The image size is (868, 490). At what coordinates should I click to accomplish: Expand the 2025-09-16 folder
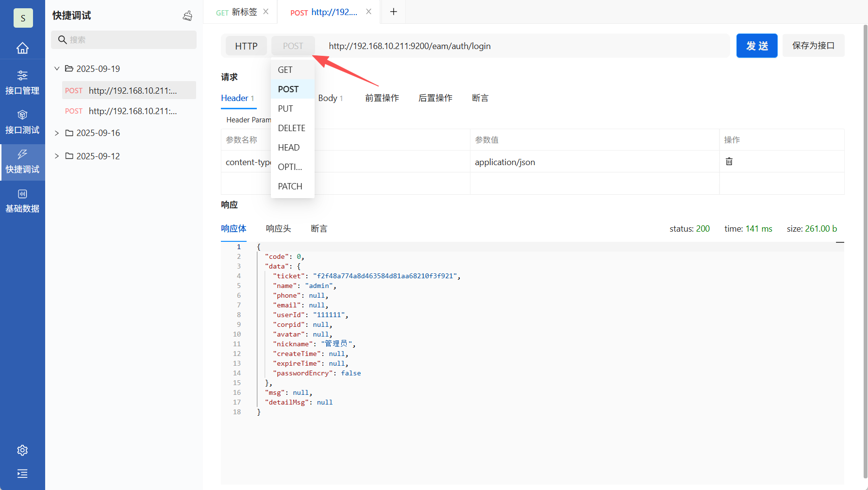pyautogui.click(x=57, y=133)
